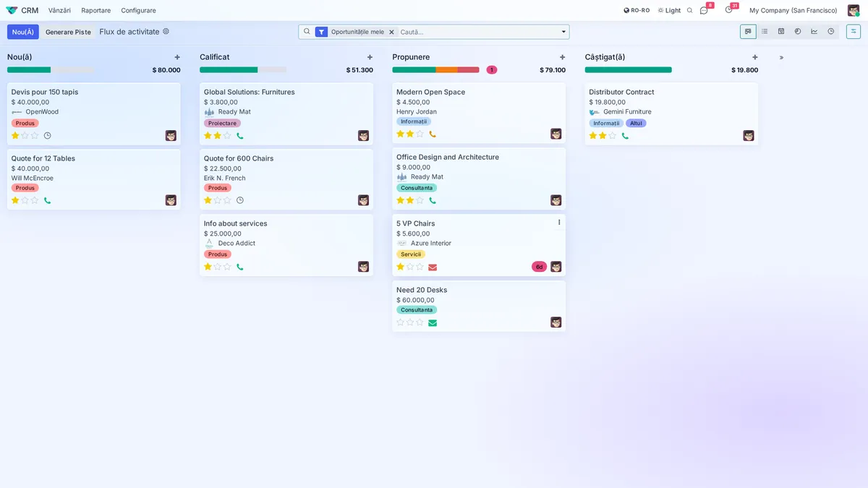Open the activities clock showing 31 items
The width and height of the screenshot is (868, 488).
728,10
